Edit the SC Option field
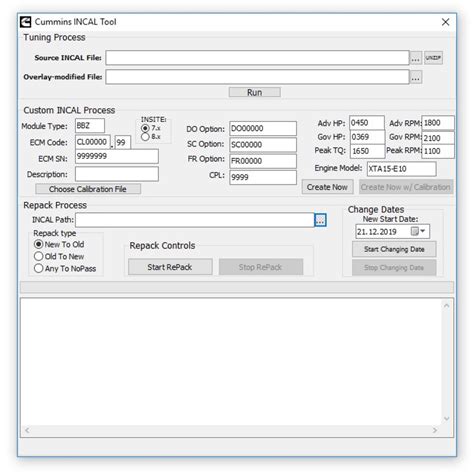 [x=263, y=145]
